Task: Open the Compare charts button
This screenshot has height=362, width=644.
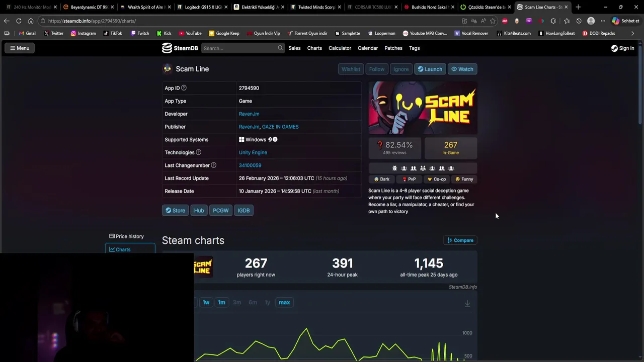Action: point(460,240)
